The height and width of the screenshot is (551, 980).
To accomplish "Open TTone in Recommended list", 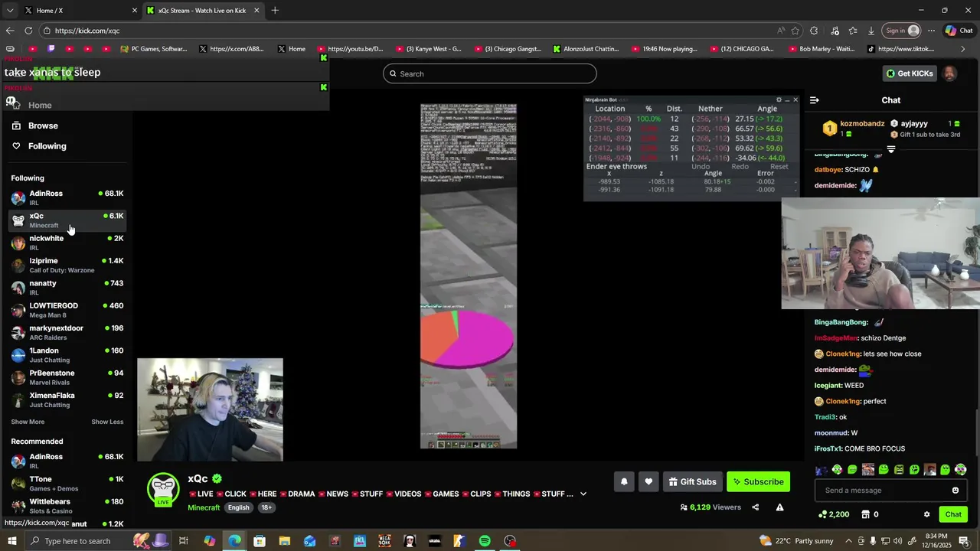I will [x=66, y=484].
